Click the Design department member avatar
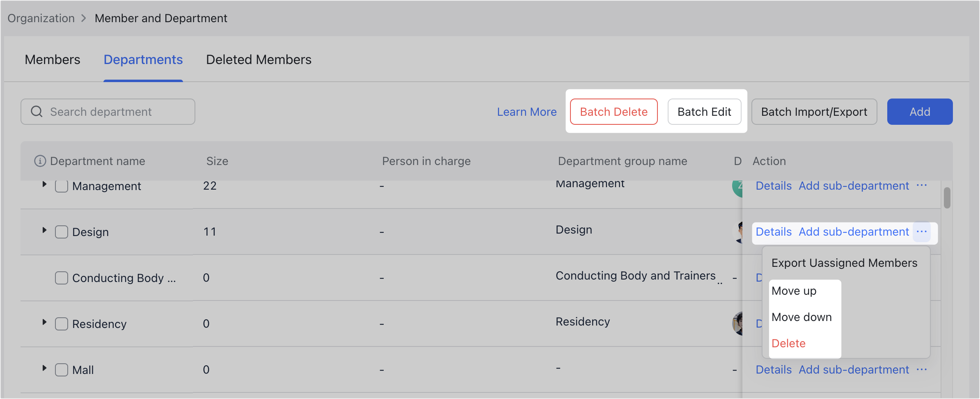Viewport: 980px width, 399px height. tap(738, 232)
